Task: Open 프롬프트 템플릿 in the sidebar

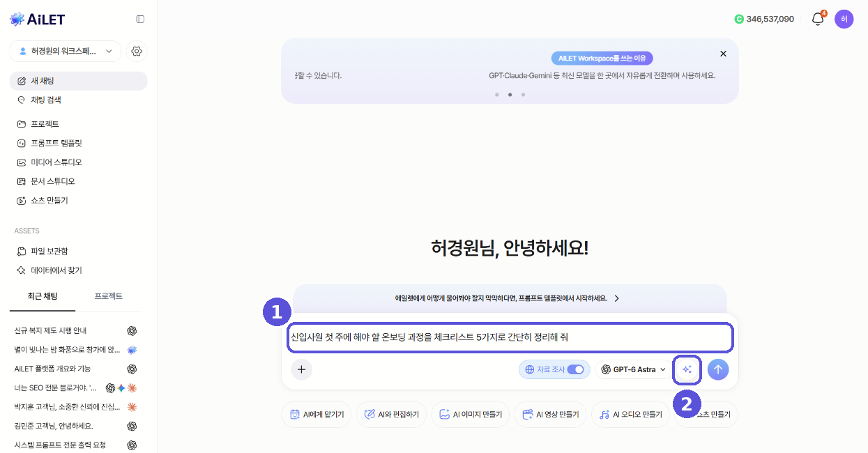Action: click(78, 143)
